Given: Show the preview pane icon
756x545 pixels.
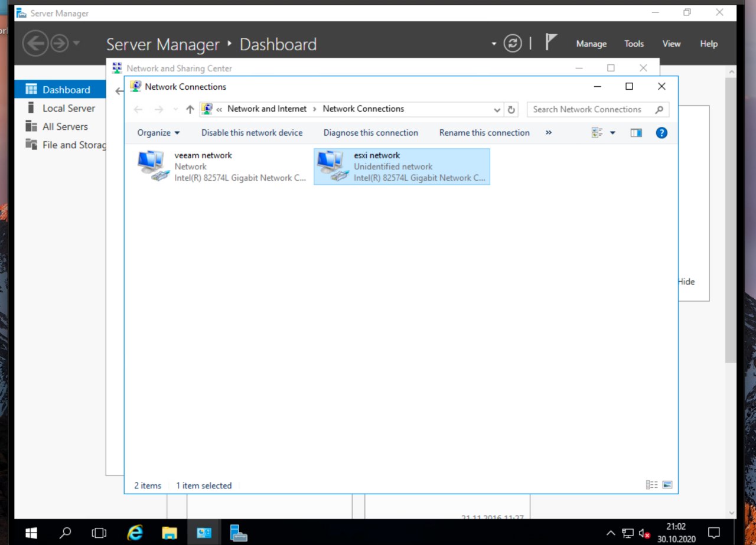Looking at the screenshot, I should [636, 133].
